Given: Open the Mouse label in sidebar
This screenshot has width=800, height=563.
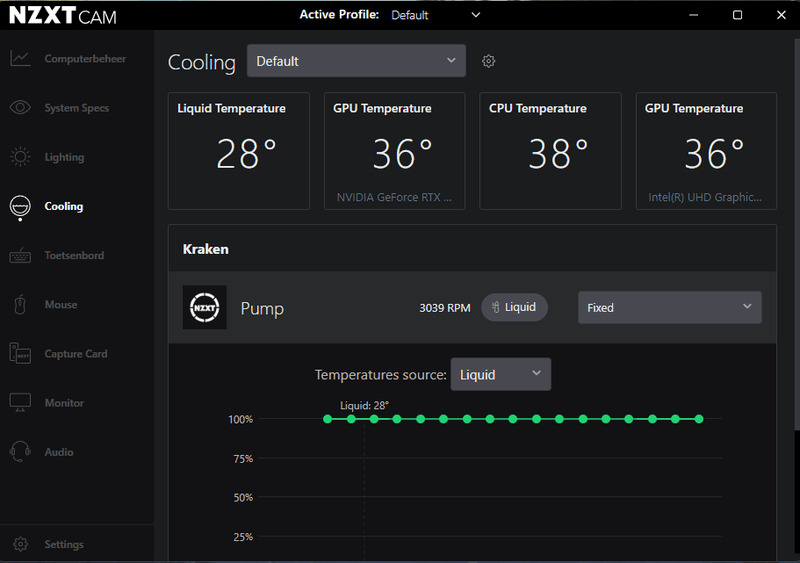Looking at the screenshot, I should (x=61, y=305).
